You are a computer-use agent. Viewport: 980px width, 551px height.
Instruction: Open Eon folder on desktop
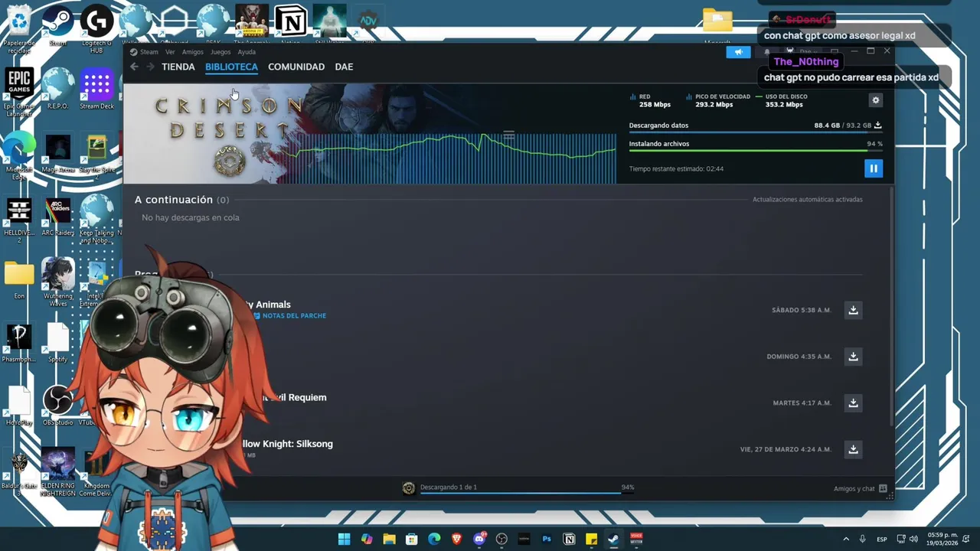(19, 279)
